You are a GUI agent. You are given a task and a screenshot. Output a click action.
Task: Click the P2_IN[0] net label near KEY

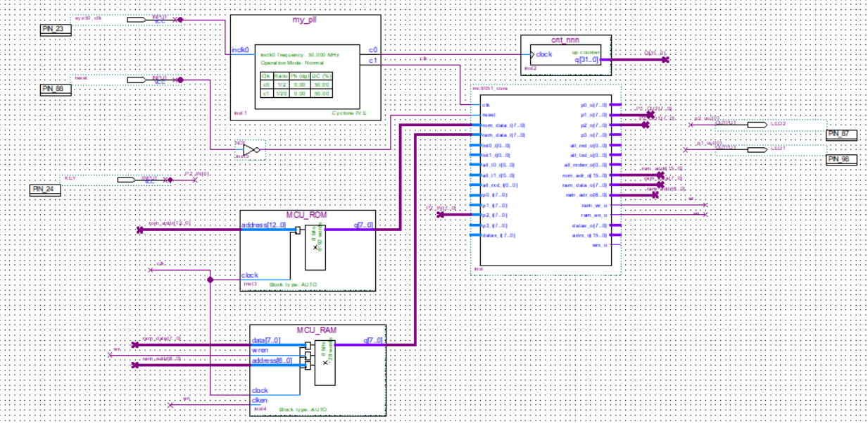click(x=196, y=173)
